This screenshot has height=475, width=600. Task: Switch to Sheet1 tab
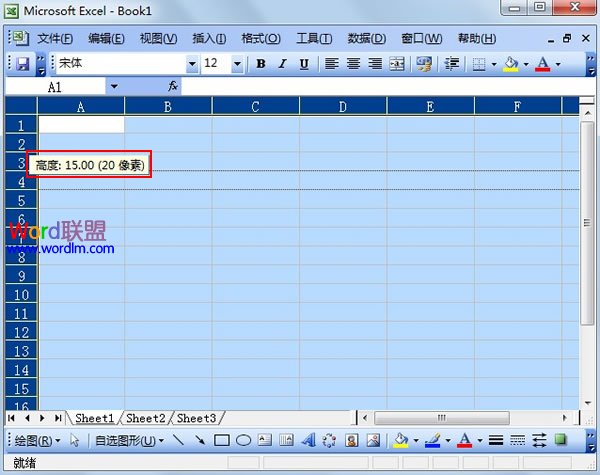95,418
